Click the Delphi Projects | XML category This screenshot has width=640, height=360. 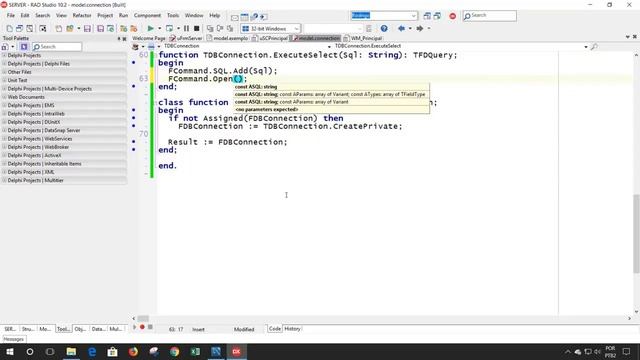(64, 172)
